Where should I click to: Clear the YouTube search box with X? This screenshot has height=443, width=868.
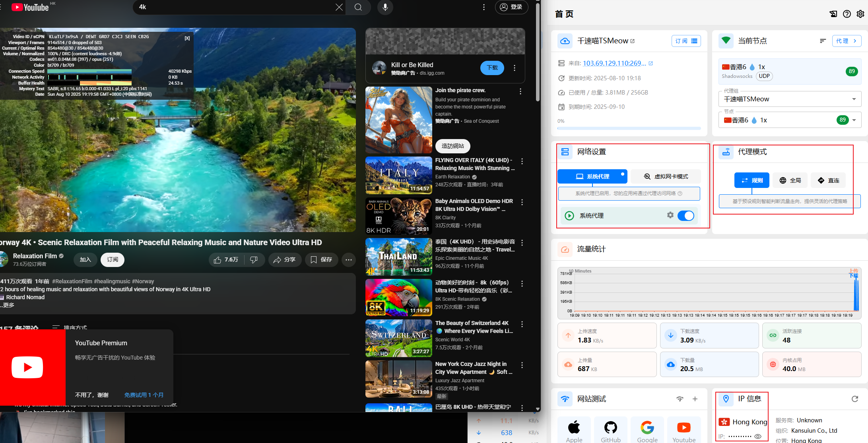pos(339,7)
